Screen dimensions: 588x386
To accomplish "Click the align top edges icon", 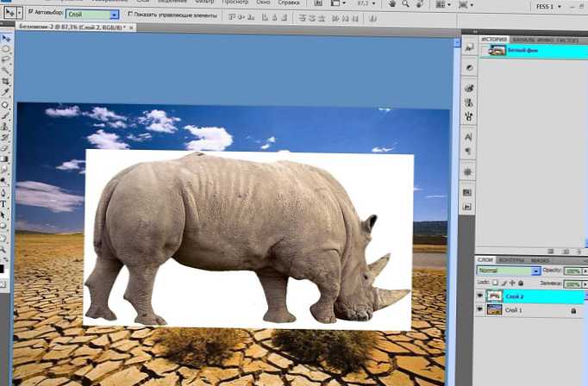I will [x=232, y=17].
